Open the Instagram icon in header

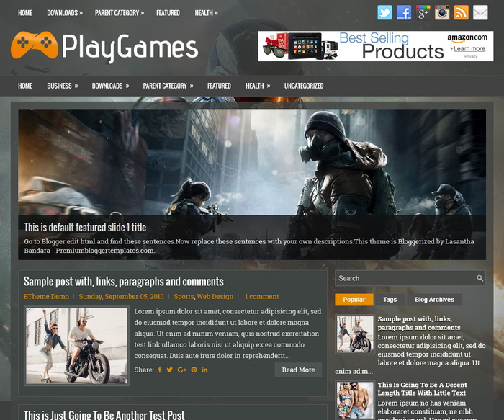442,12
